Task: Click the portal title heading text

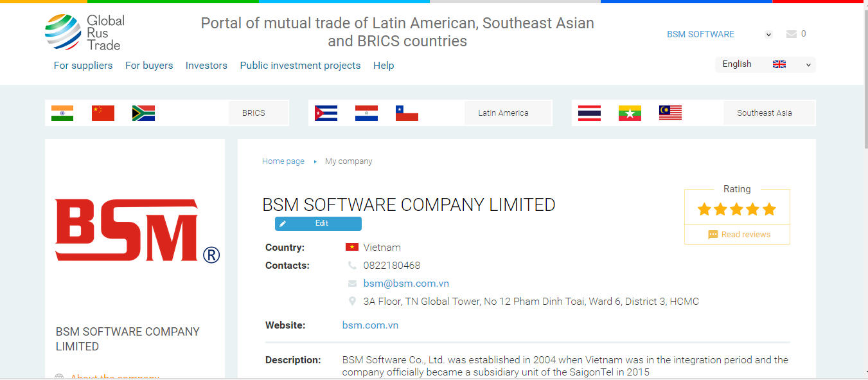Action: (398, 32)
